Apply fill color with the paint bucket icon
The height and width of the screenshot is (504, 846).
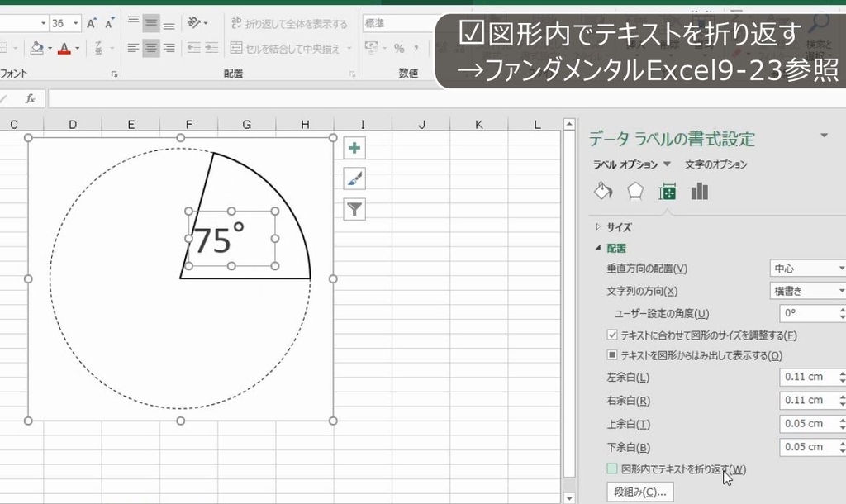pyautogui.click(x=36, y=48)
